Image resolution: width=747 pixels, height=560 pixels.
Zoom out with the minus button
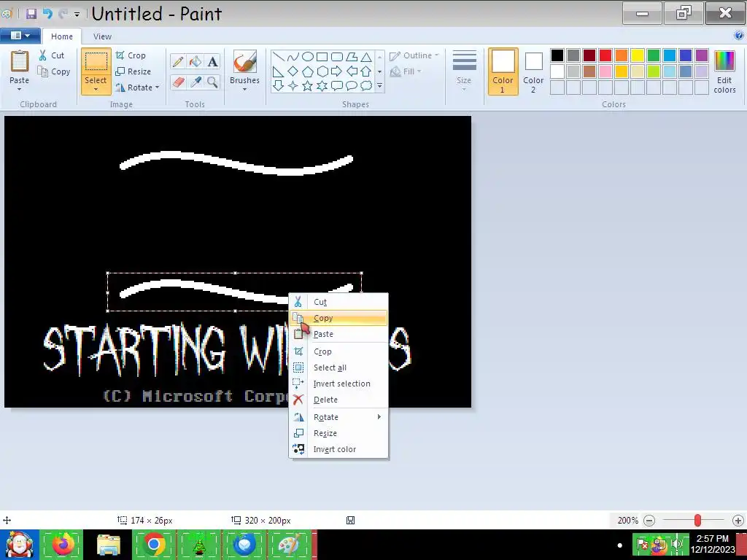pos(649,521)
